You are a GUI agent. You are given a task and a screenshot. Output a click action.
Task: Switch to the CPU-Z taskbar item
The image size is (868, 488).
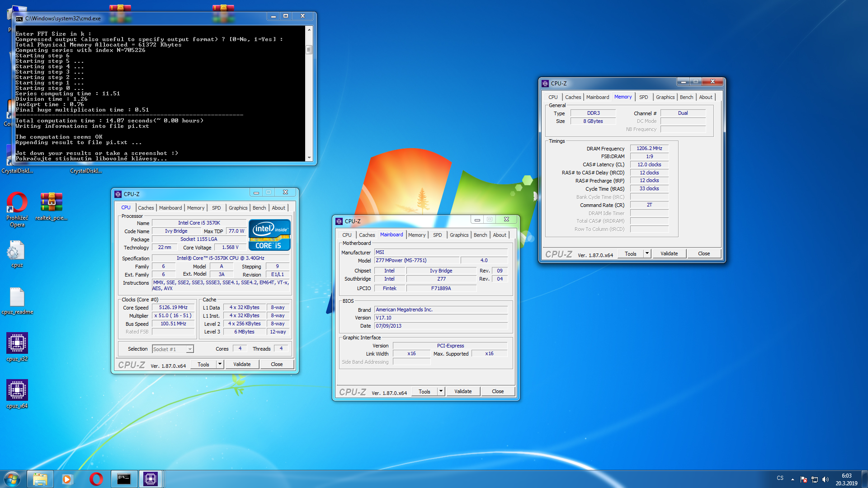point(151,479)
